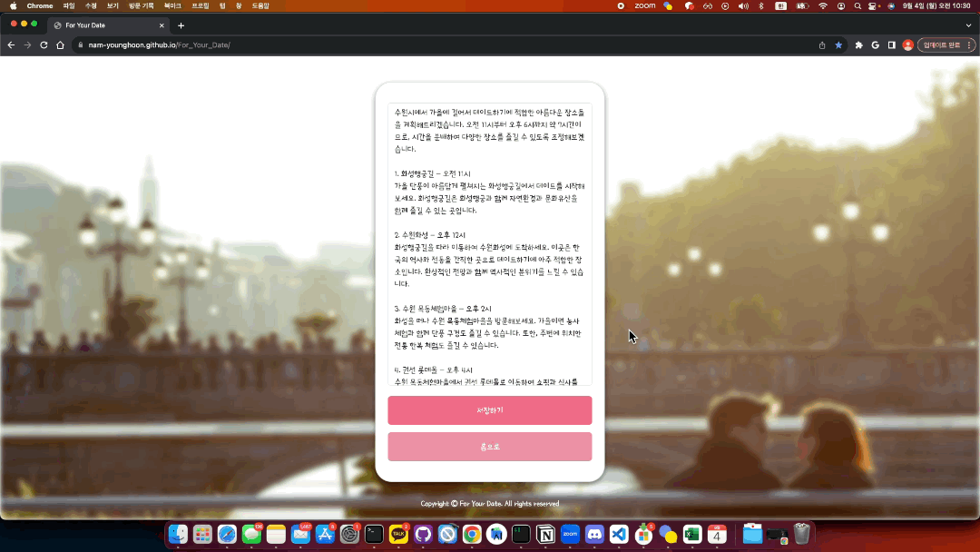
Task: Open the Chrome application menu
Action: (40, 5)
